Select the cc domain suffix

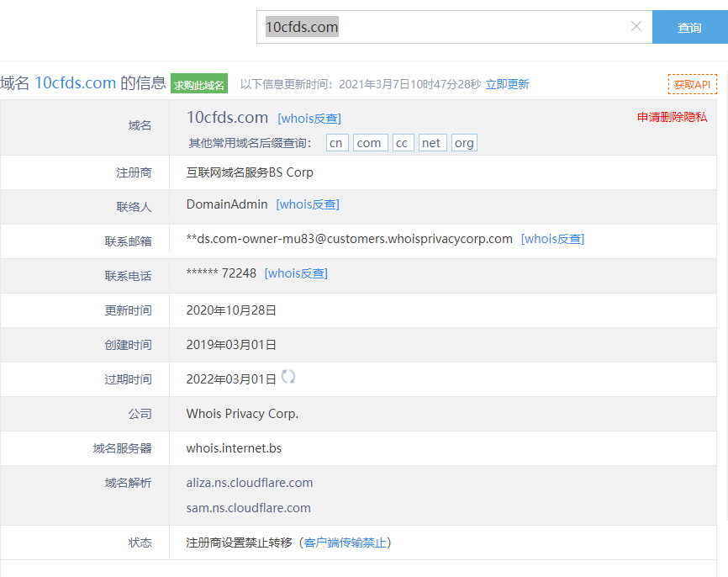402,143
